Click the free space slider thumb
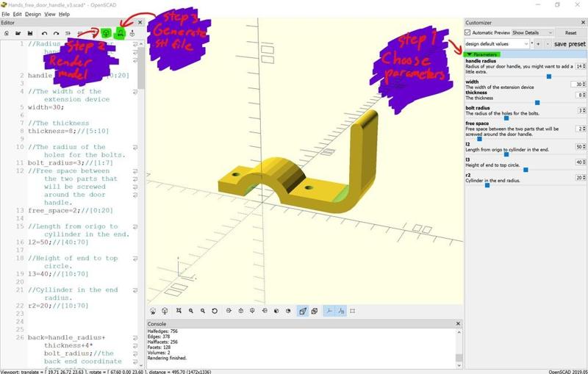Screen dimensions: 588x374 pyautogui.click(x=479, y=139)
